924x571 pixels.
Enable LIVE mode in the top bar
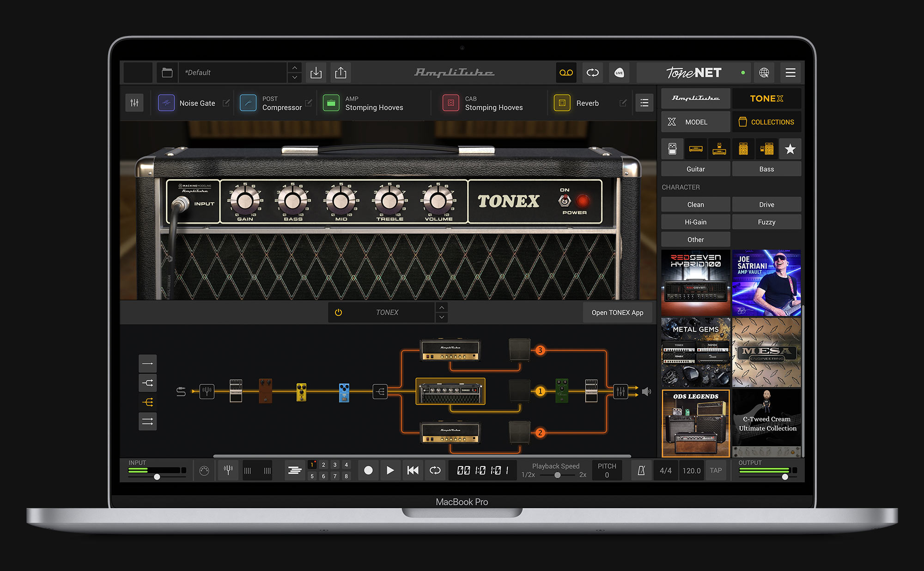pyautogui.click(x=619, y=73)
